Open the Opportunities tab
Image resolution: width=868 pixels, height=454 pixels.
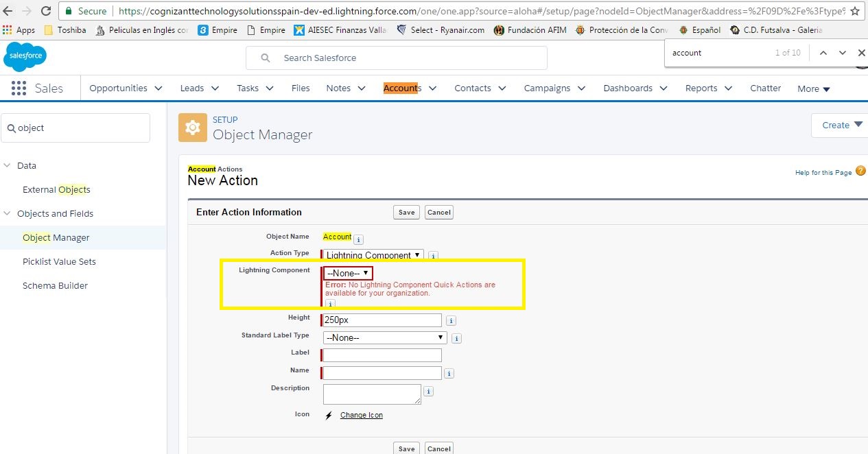[x=118, y=88]
